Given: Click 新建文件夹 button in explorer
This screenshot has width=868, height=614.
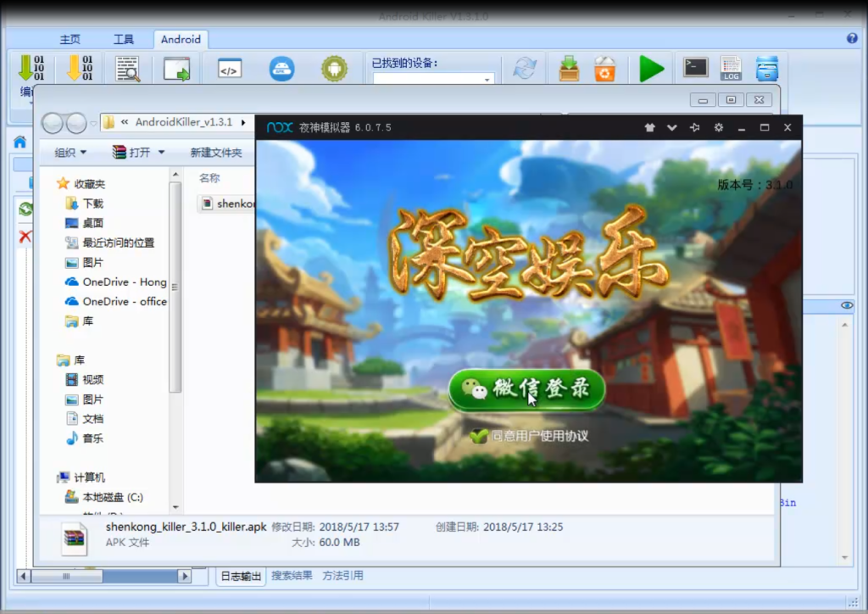Looking at the screenshot, I should pos(216,153).
